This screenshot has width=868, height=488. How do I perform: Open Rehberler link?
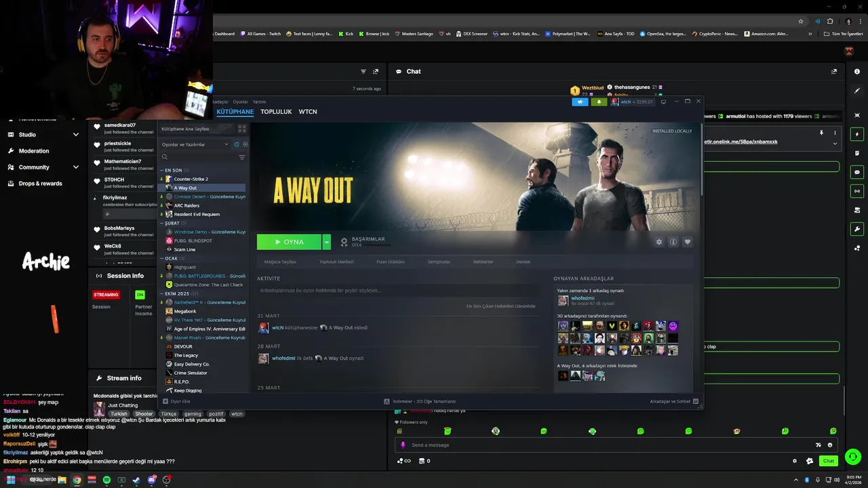483,262
